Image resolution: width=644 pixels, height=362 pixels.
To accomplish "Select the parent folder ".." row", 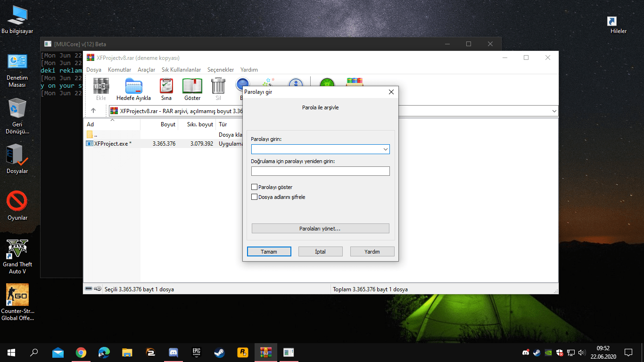I will 164,135.
